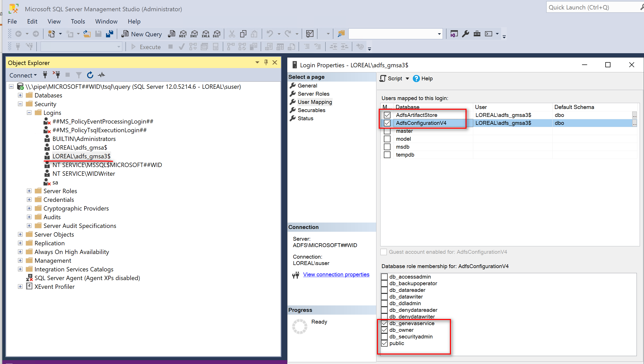This screenshot has width=644, height=364.
Task: Click the Properties wrench icon in toolbar
Action: 466,34
